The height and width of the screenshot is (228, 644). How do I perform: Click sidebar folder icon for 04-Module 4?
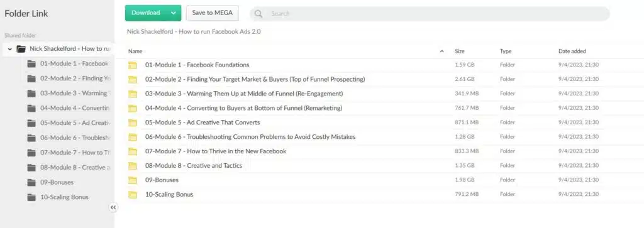[x=31, y=108]
